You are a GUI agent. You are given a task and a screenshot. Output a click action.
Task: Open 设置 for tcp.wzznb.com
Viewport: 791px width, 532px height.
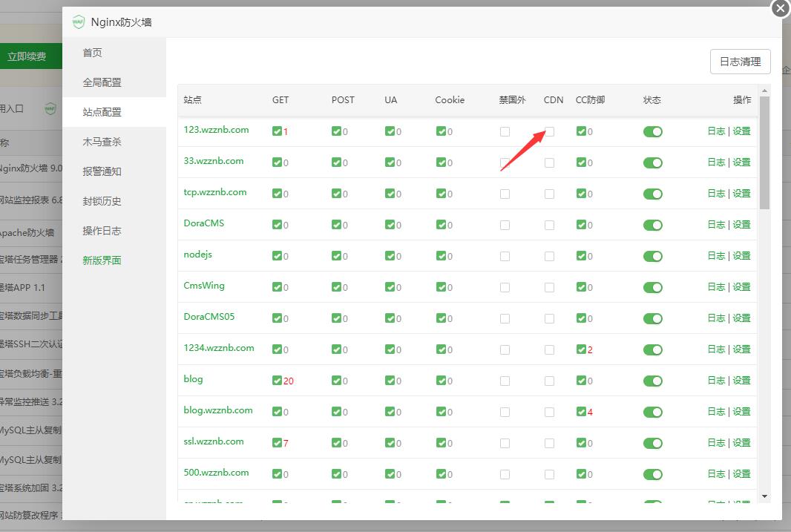coord(741,194)
